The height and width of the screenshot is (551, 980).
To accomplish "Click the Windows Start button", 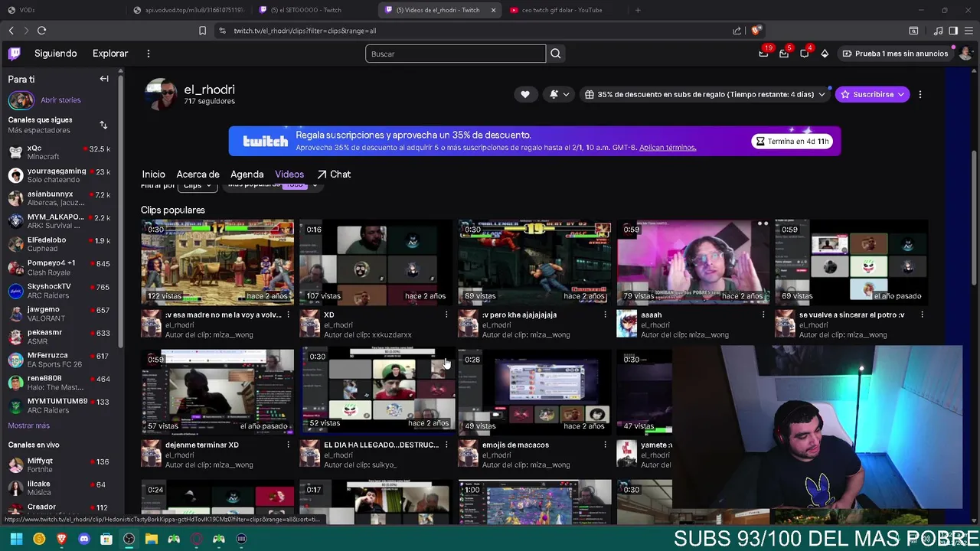I will pyautogui.click(x=16, y=540).
